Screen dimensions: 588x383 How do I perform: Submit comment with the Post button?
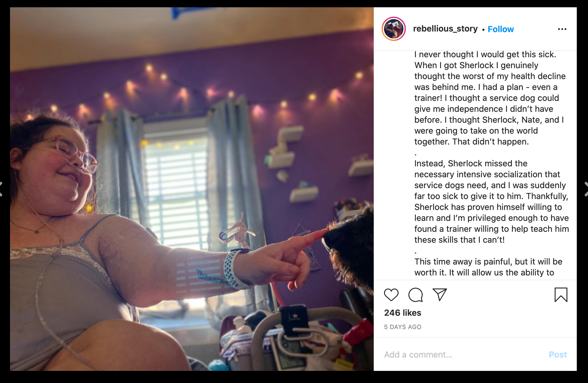point(558,355)
